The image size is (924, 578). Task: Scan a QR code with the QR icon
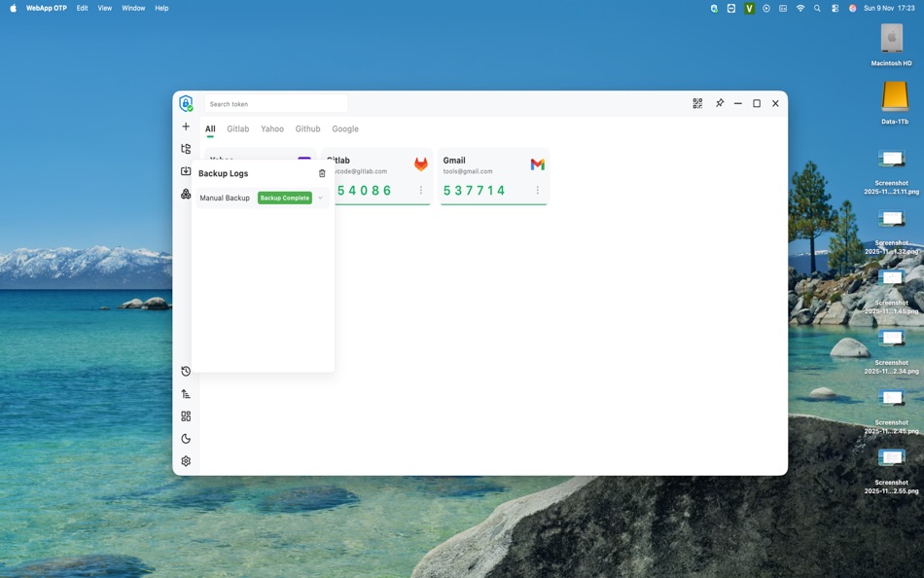click(x=697, y=103)
